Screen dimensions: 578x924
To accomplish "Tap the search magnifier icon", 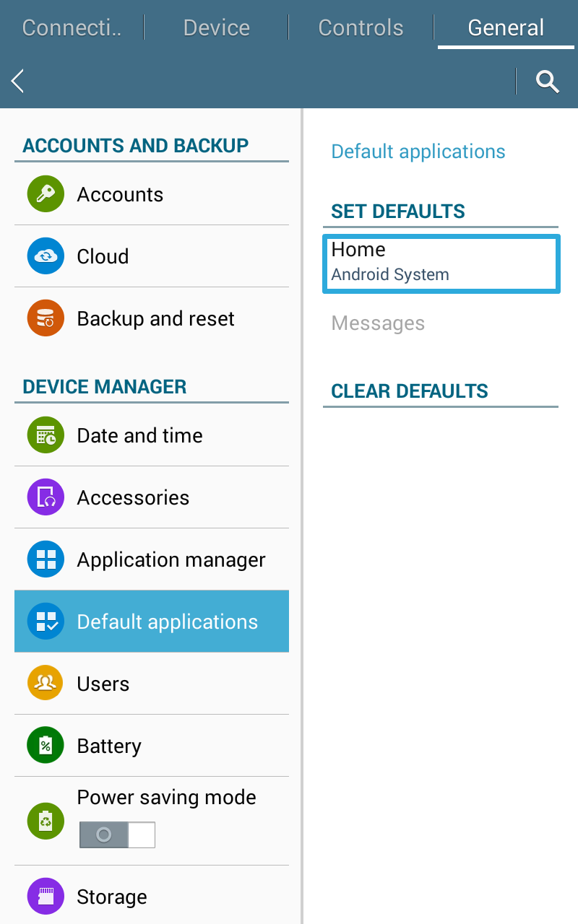I will 548,82.
